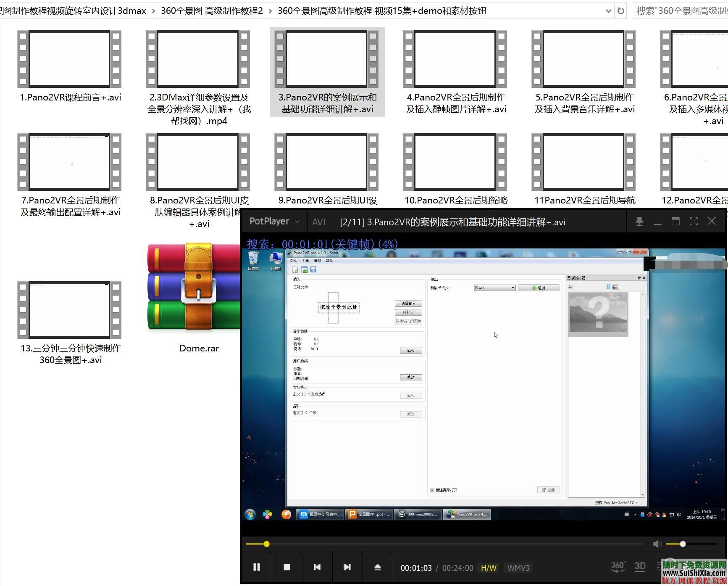Image resolution: width=728 pixels, height=586 pixels.
Task: Pin the PotPlayer window on top
Action: (639, 222)
